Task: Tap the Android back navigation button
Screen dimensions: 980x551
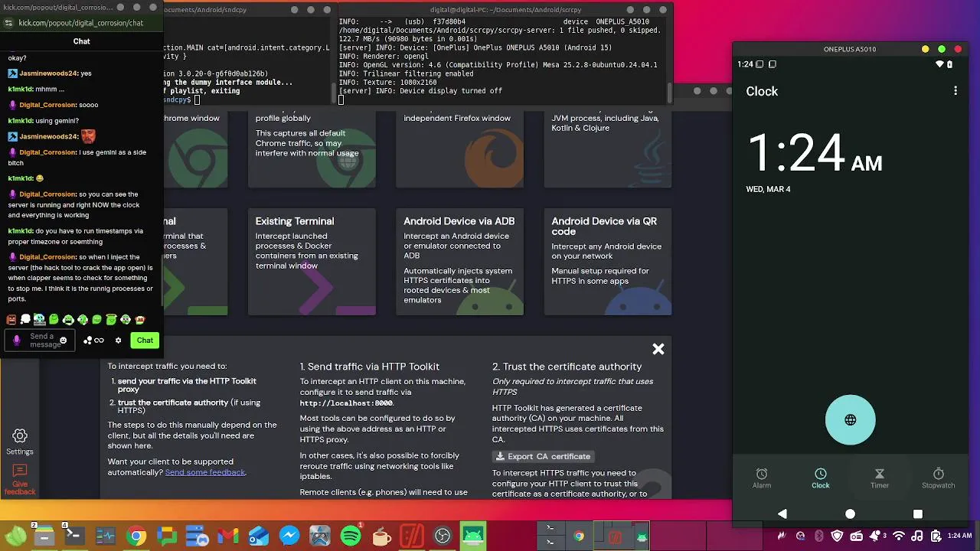Action: [x=782, y=514]
